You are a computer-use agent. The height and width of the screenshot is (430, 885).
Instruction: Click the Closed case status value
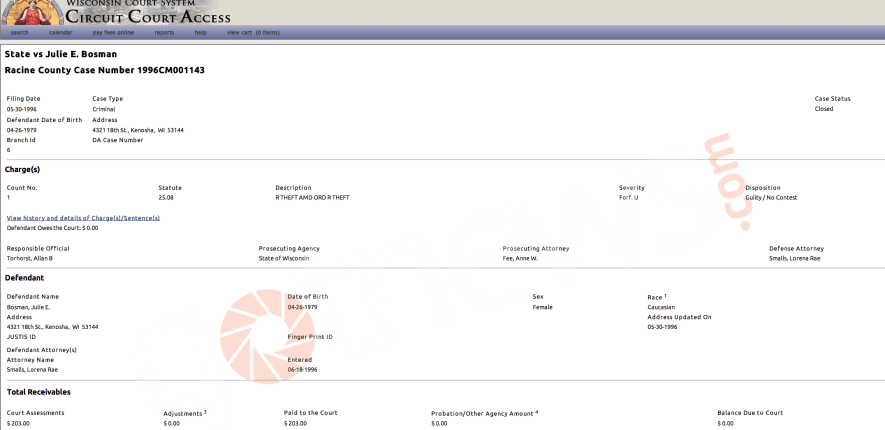[824, 109]
